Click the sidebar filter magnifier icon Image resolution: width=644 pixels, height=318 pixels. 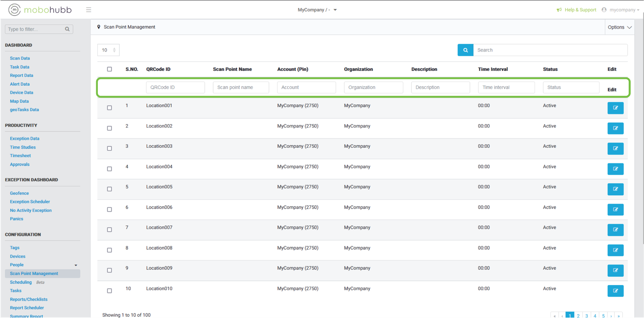pos(67,29)
